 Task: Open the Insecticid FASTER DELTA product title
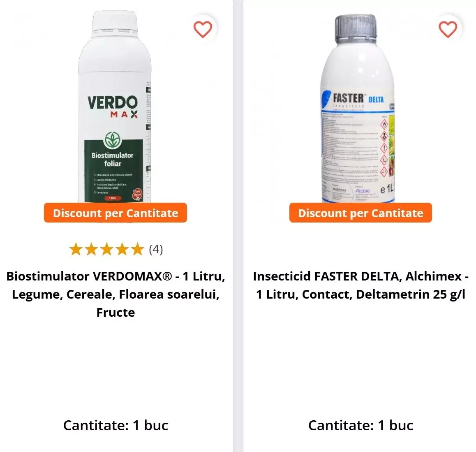(x=360, y=285)
